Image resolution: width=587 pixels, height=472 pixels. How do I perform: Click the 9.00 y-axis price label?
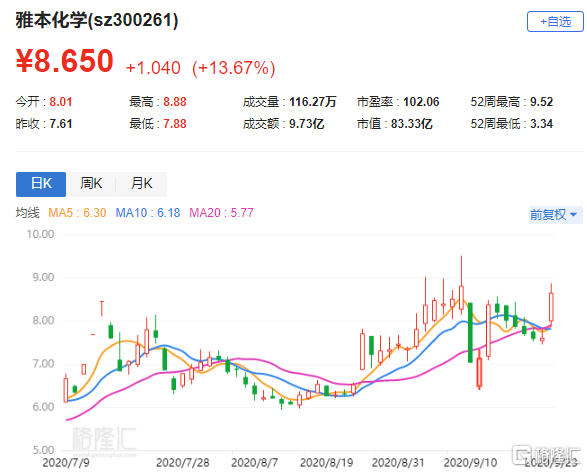pyautogui.click(x=43, y=277)
